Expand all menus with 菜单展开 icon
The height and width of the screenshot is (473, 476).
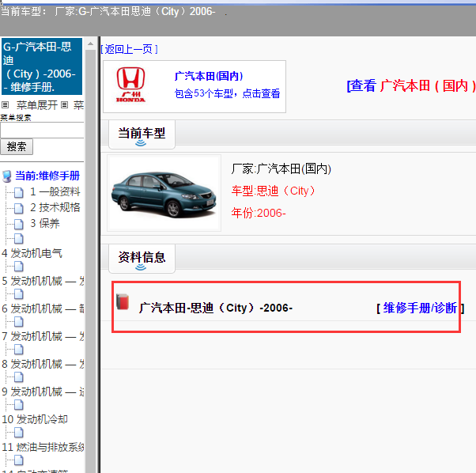[5, 105]
